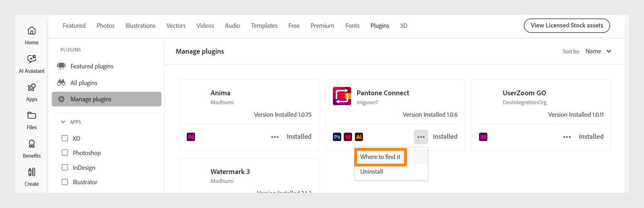Image resolution: width=644 pixels, height=208 pixels.
Task: Go to Home in the sidebar
Action: tap(32, 35)
